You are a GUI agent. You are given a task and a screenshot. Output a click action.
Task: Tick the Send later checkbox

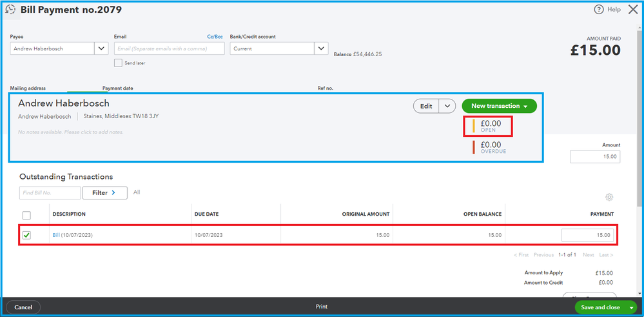tap(118, 63)
